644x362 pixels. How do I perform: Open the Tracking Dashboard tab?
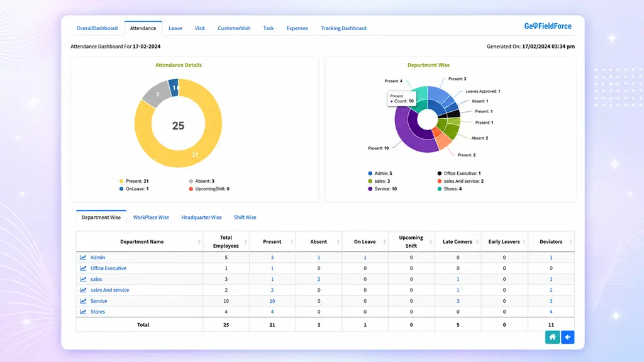(344, 28)
